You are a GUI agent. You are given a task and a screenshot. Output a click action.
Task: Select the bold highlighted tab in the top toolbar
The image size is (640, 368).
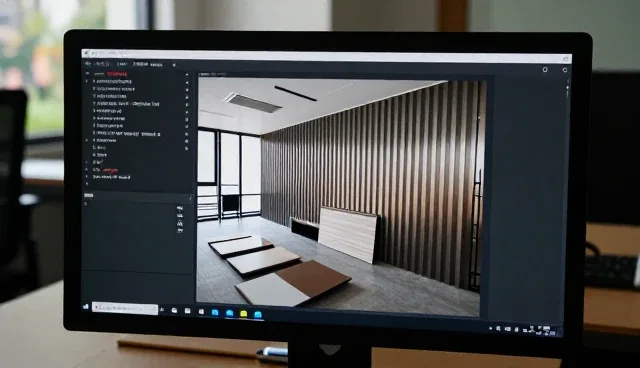[140, 64]
